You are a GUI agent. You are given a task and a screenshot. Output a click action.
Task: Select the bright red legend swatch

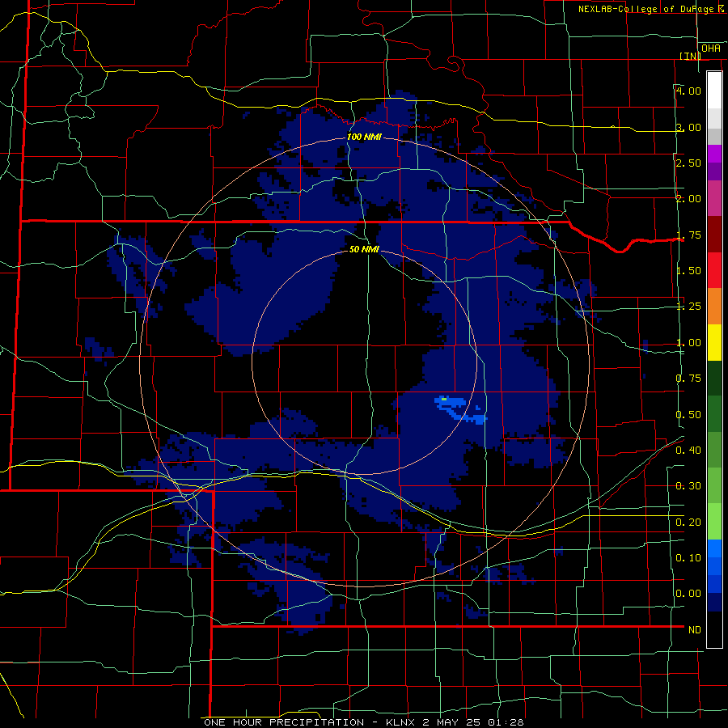point(714,270)
